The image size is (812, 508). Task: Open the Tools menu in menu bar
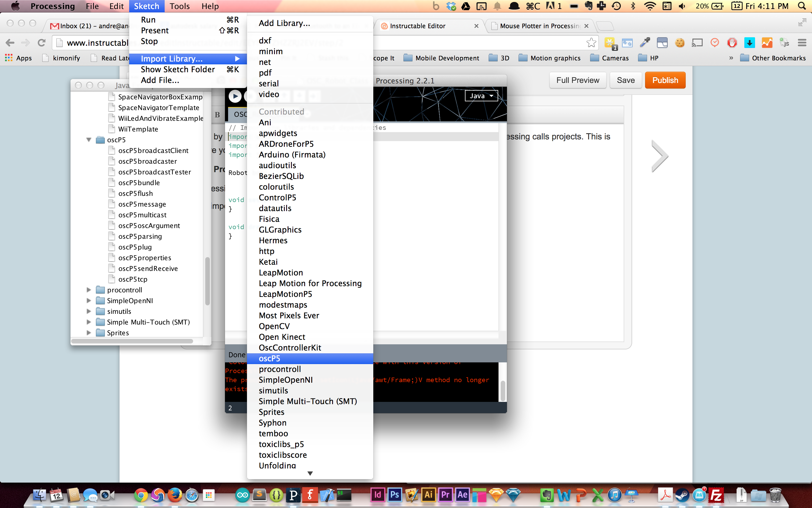180,6
